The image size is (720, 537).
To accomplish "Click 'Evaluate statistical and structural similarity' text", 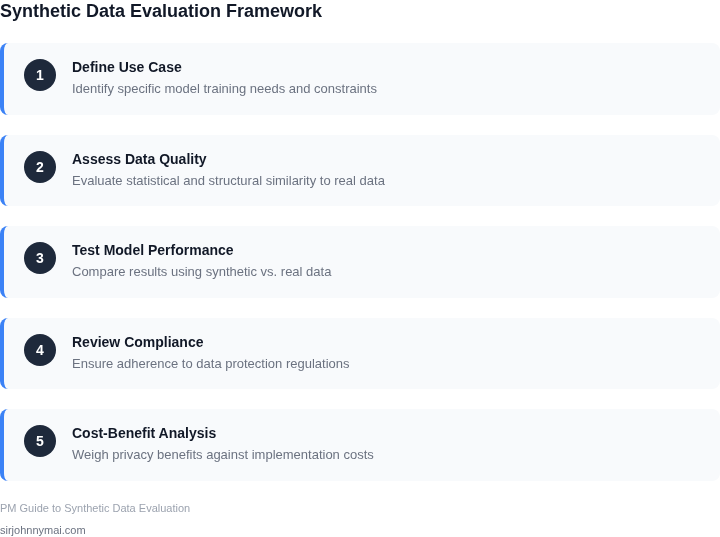I will 228,181.
